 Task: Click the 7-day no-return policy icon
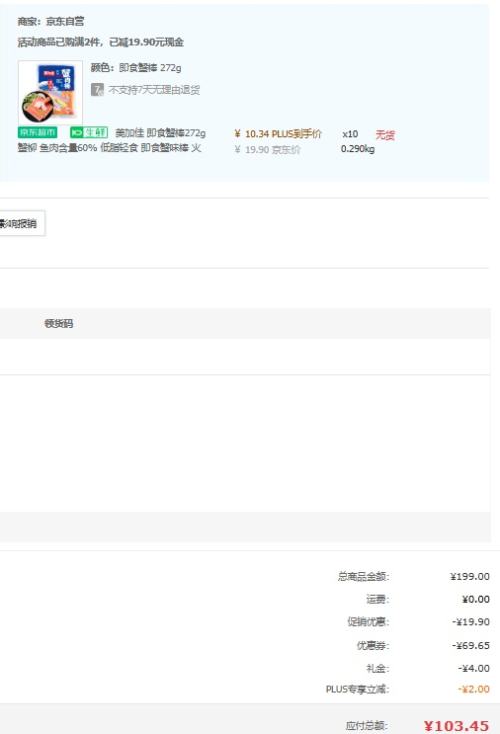97,89
